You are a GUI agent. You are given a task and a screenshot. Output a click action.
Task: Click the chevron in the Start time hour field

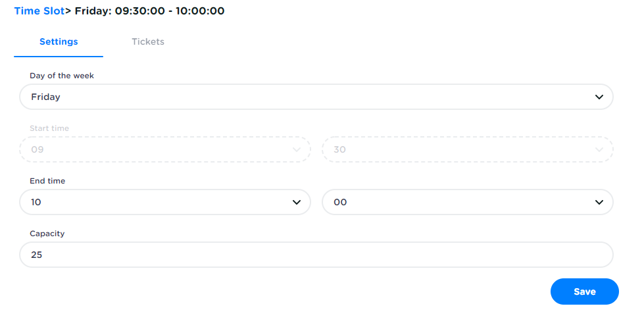pyautogui.click(x=297, y=149)
